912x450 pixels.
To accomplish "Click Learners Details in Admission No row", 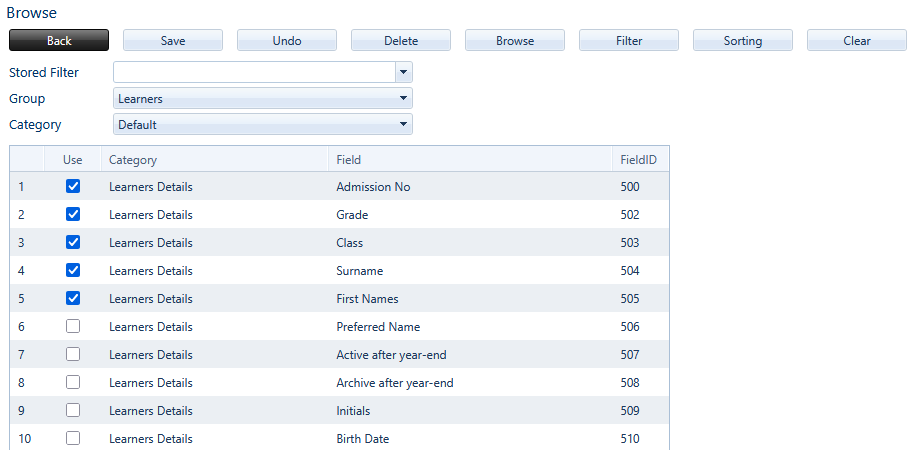I will click(151, 187).
